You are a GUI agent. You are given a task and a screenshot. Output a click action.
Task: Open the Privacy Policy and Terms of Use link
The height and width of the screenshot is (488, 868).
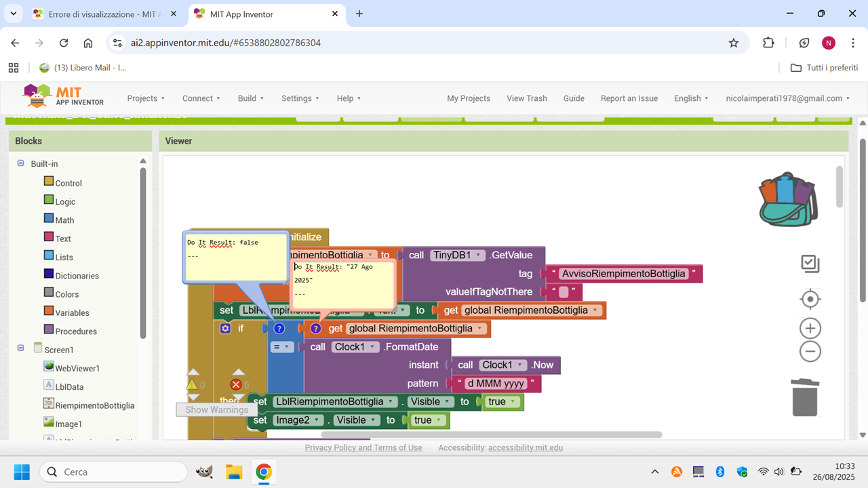[x=363, y=447]
